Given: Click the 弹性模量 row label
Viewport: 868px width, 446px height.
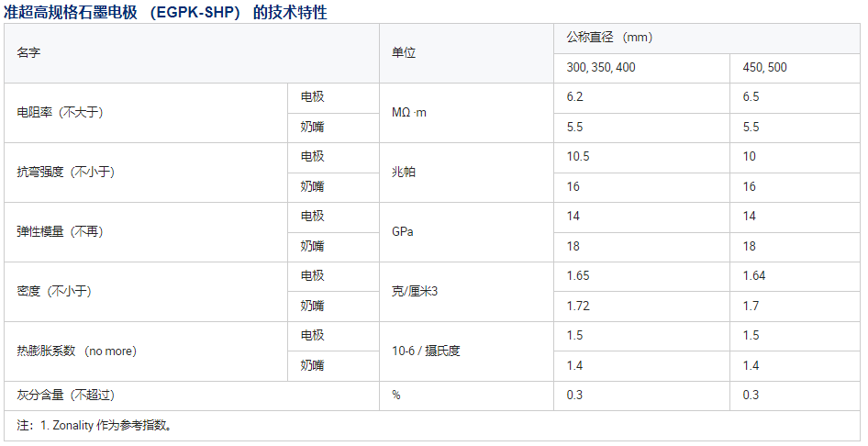Looking at the screenshot, I should click(x=60, y=232).
